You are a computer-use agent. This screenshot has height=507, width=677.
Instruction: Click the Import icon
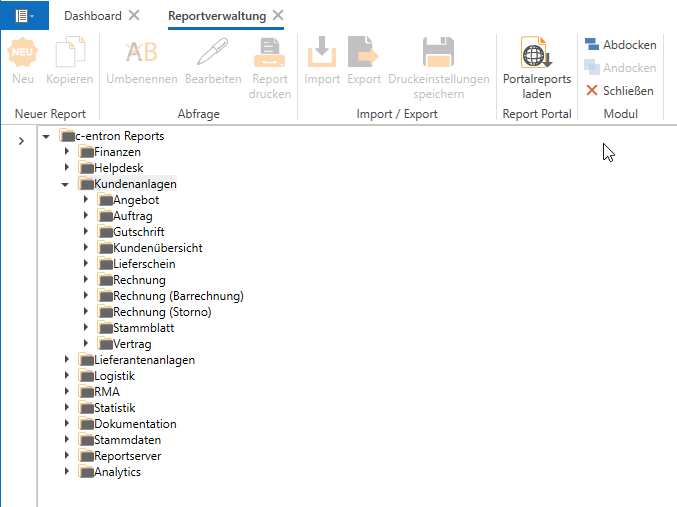322,52
